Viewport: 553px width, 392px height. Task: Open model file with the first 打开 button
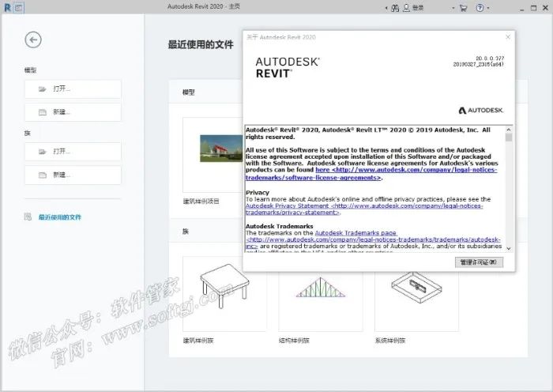coord(73,89)
